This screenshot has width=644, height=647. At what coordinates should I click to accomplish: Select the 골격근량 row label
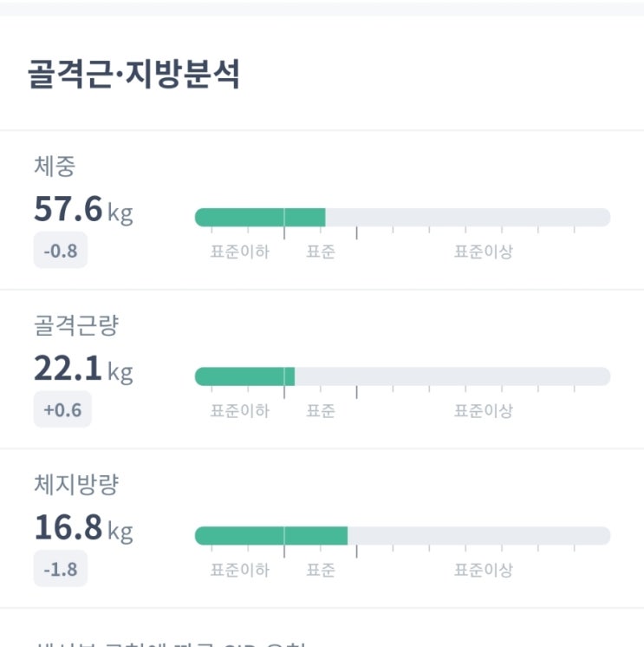[x=75, y=325]
